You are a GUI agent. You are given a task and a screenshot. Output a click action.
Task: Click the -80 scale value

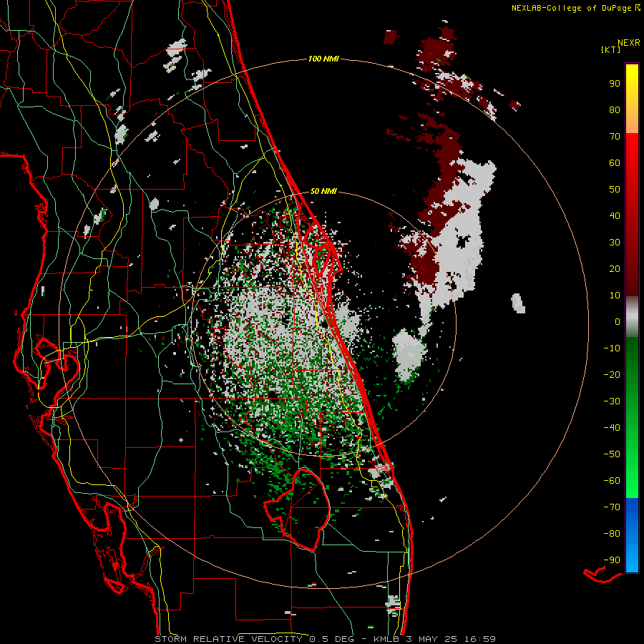(x=612, y=534)
